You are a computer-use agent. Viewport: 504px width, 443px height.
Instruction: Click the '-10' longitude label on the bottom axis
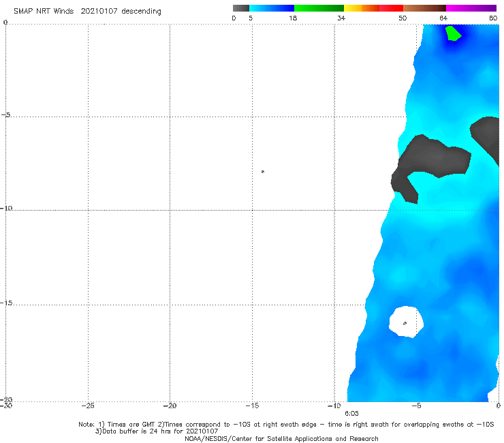[x=334, y=406]
